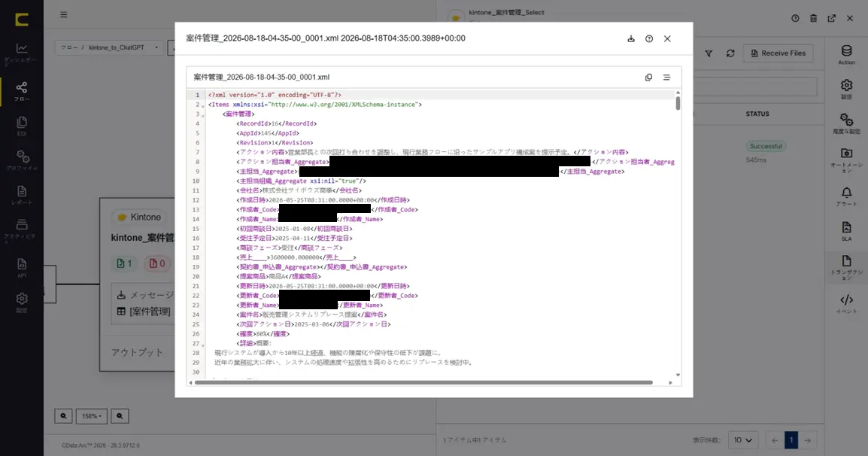Screen dimensions: 868x456
Task: Open the トランザクション tab in connector panel
Action: point(846,268)
